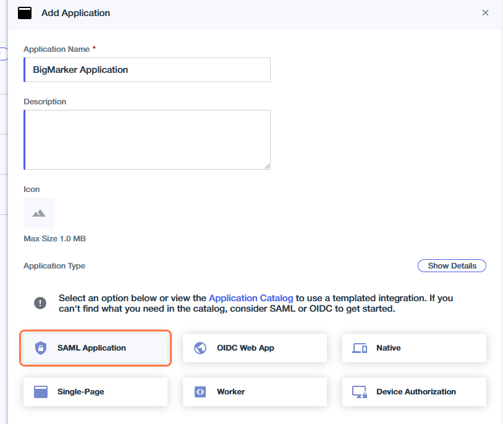Choose the Worker application type

coord(255,392)
